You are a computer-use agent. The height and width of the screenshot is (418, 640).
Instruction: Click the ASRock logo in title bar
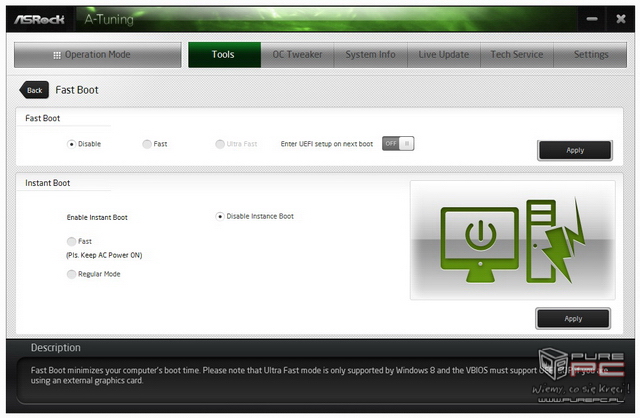[38, 17]
